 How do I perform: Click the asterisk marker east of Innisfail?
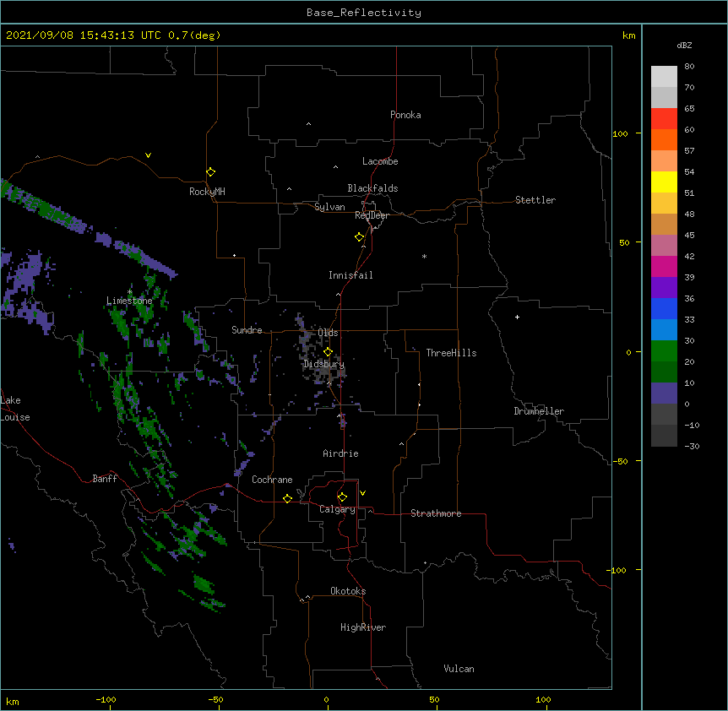point(424,257)
